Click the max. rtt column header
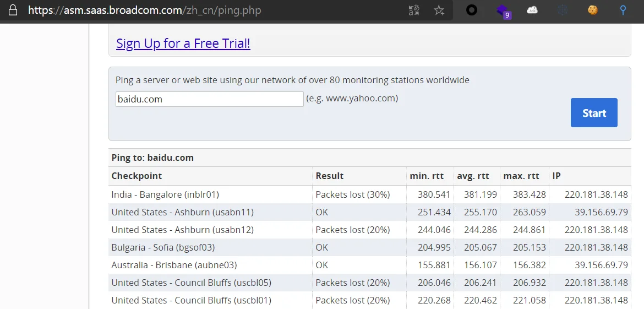 tap(521, 176)
